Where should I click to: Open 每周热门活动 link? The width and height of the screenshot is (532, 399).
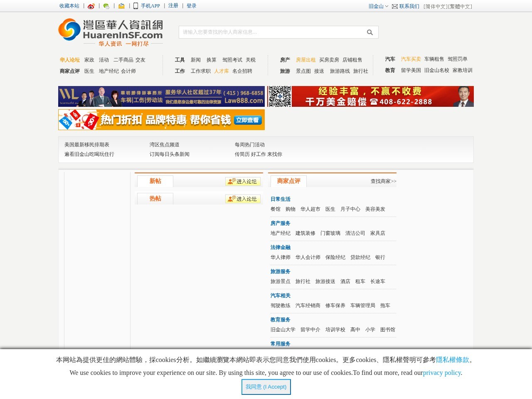pos(250,145)
